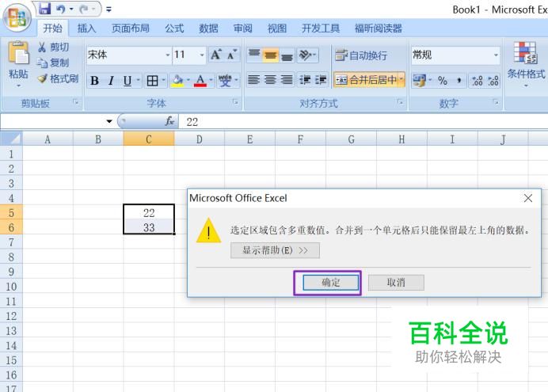Expand the font size 11 dropdown

click(202, 55)
